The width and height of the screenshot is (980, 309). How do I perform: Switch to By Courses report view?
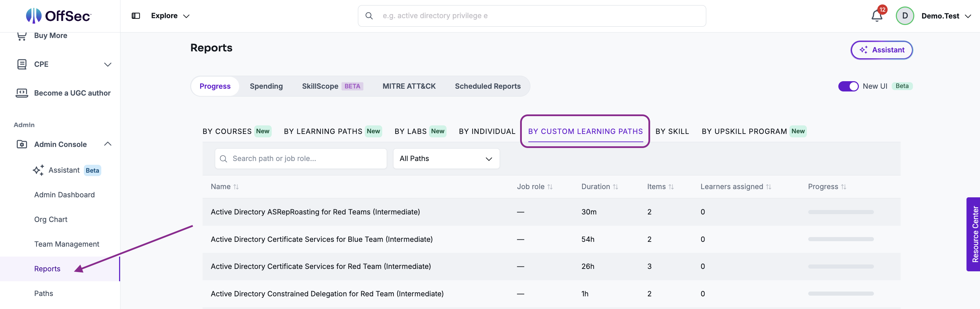tap(237, 132)
